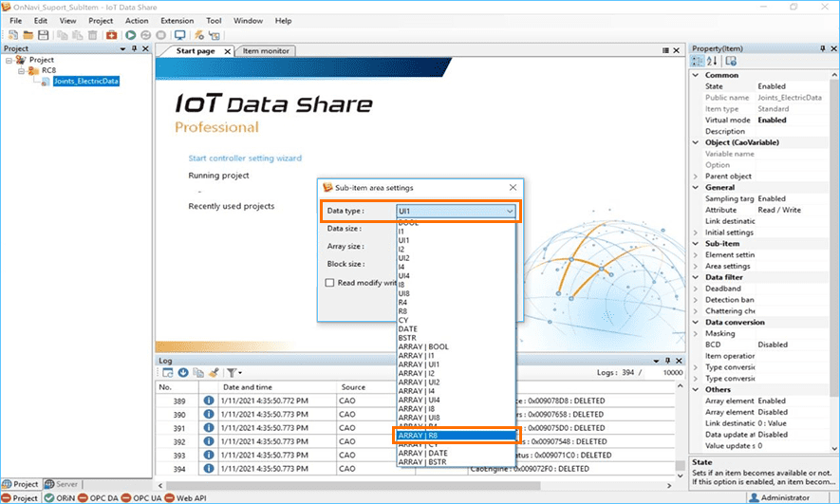Click the OPC UA status indicator
Viewport: 840px width, 504px height.
(140, 498)
